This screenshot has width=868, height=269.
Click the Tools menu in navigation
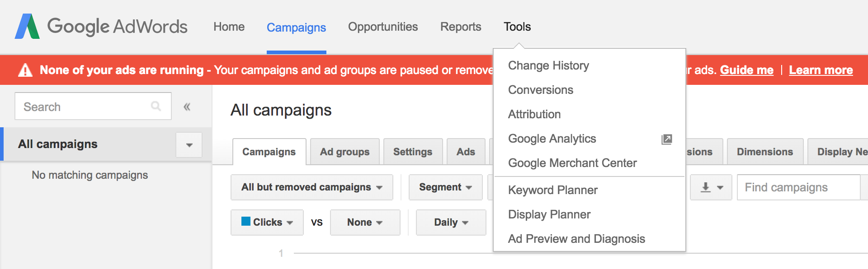[518, 27]
